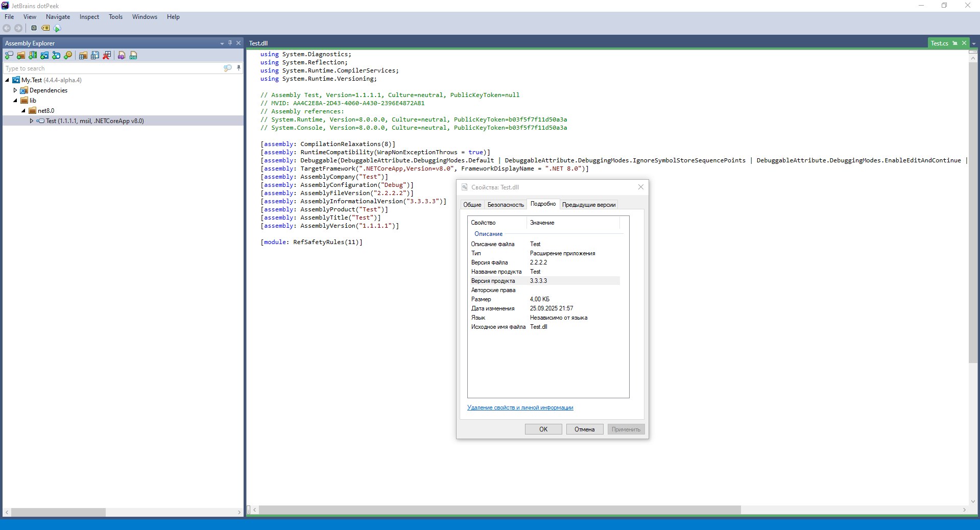
Task: Collapse the lib folder node
Action: (15, 101)
